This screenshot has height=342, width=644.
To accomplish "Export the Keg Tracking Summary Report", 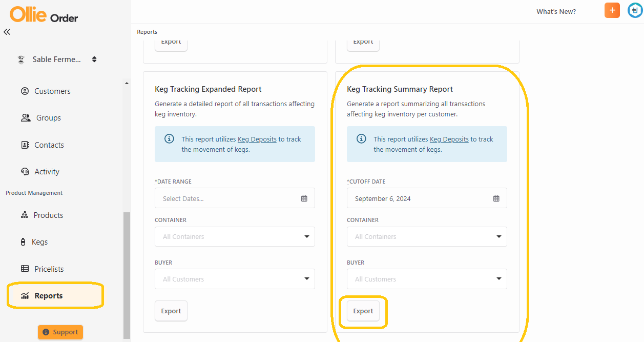I will (x=363, y=311).
